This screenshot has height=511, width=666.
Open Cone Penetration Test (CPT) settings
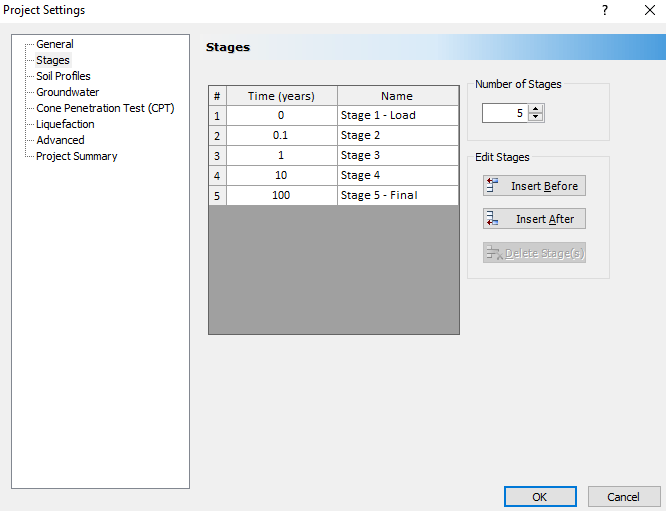coord(105,108)
